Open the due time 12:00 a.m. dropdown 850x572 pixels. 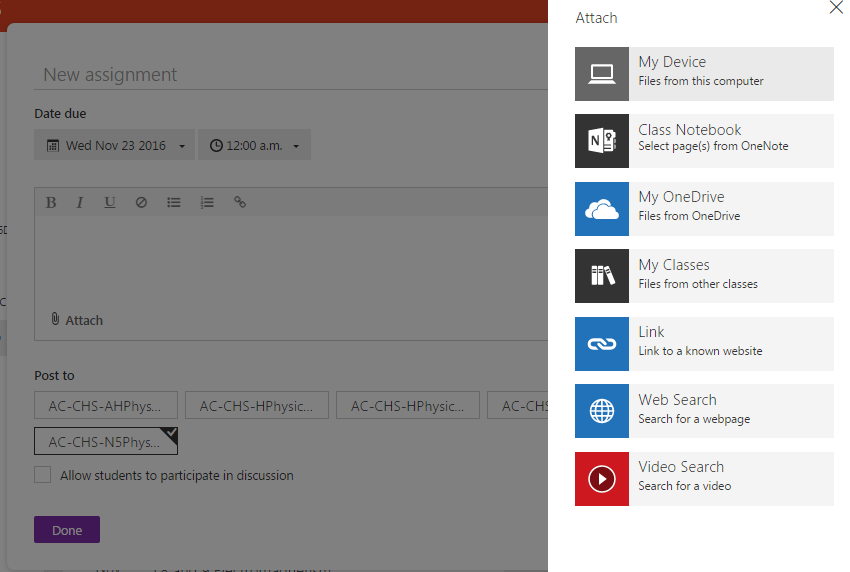(254, 145)
